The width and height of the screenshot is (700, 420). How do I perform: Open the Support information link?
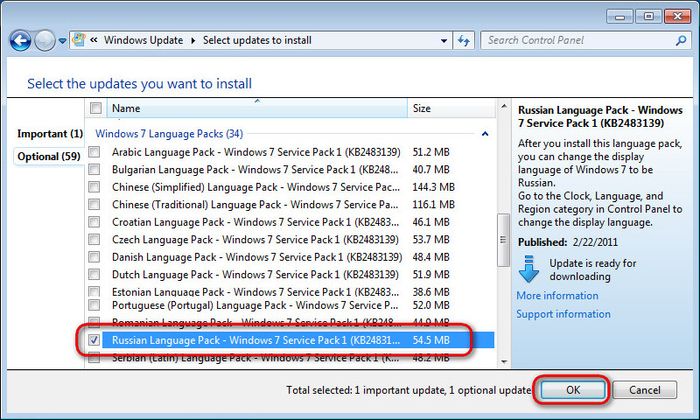click(563, 314)
